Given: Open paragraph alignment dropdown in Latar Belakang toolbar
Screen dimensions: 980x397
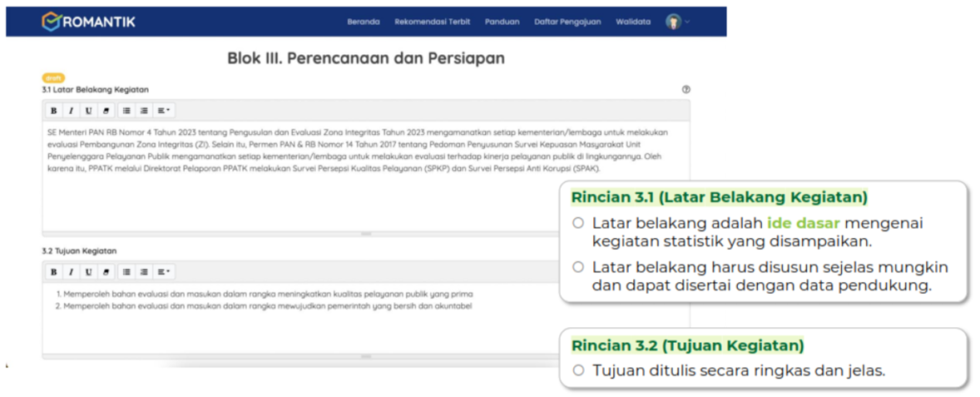Looking at the screenshot, I should click(164, 111).
